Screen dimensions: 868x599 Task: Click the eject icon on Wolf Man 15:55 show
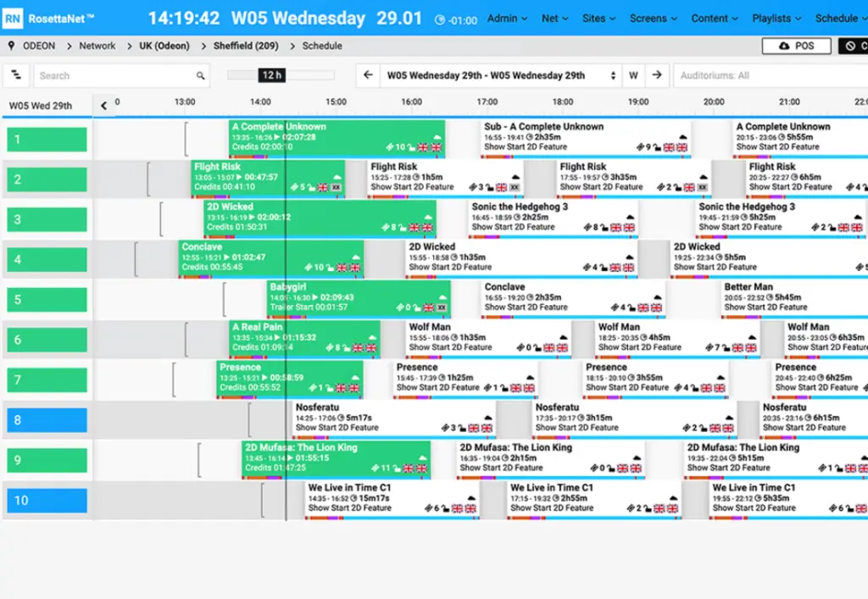pyautogui.click(x=564, y=337)
